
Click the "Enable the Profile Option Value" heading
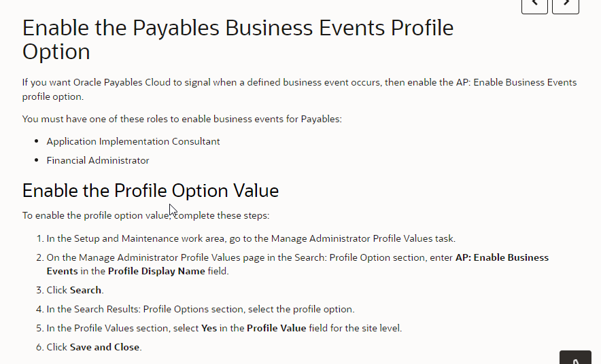click(x=150, y=190)
